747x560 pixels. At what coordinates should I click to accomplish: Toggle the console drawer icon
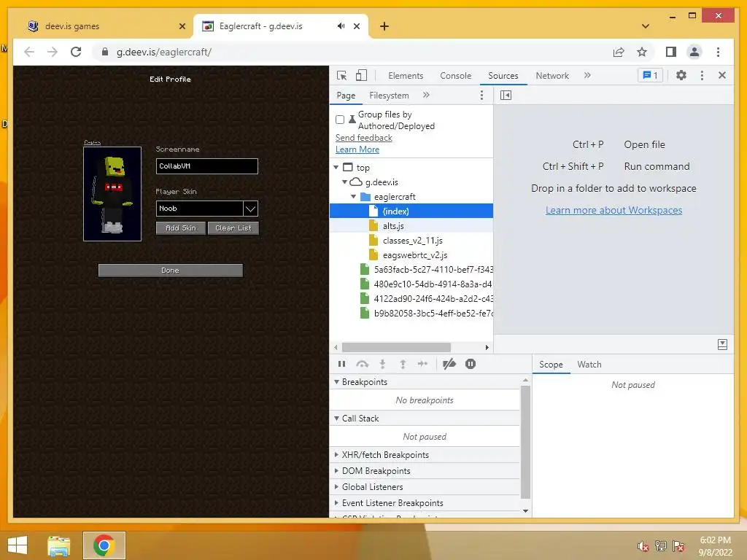click(722, 345)
